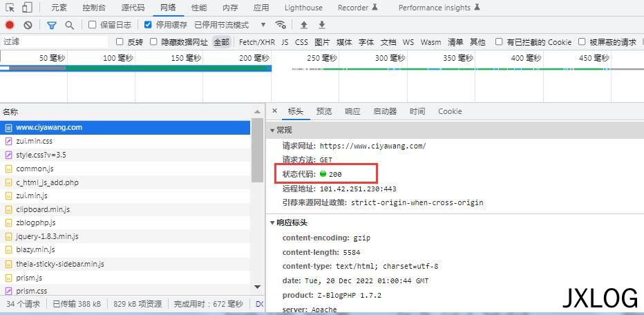Open network search magnifier icon
Image resolution: width=644 pixels, height=315 pixels.
coord(69,25)
